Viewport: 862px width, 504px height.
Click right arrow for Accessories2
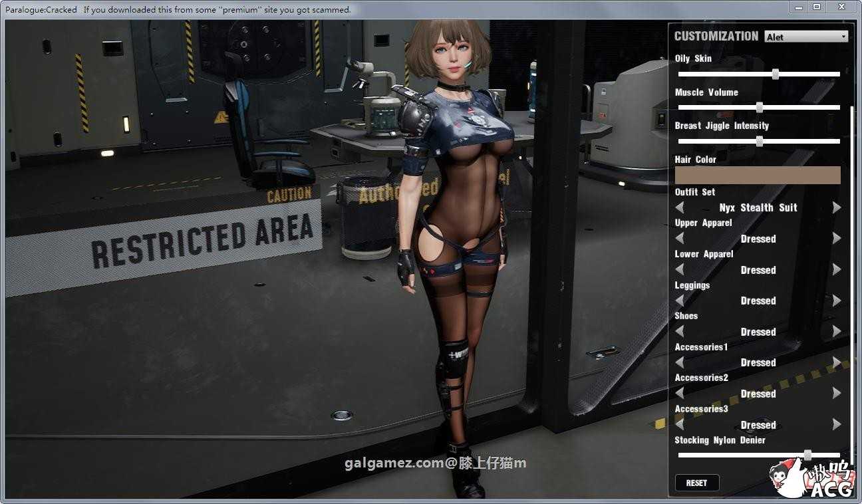[837, 393]
